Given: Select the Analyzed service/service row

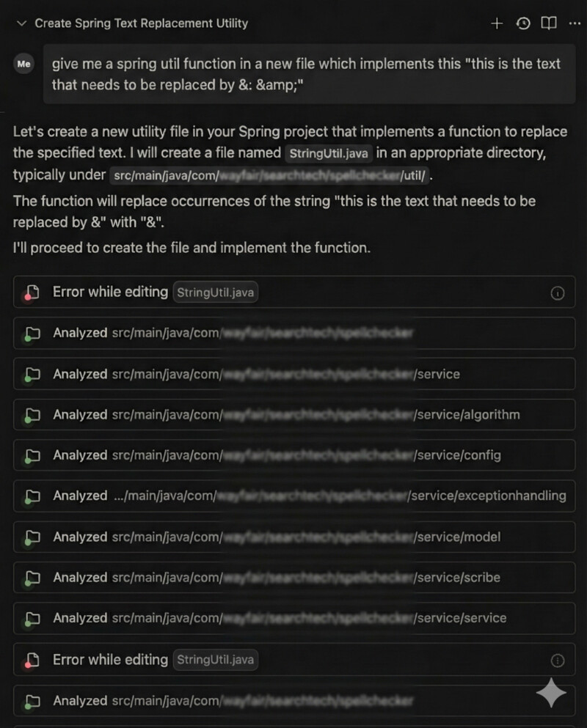Looking at the screenshot, I should point(293,618).
